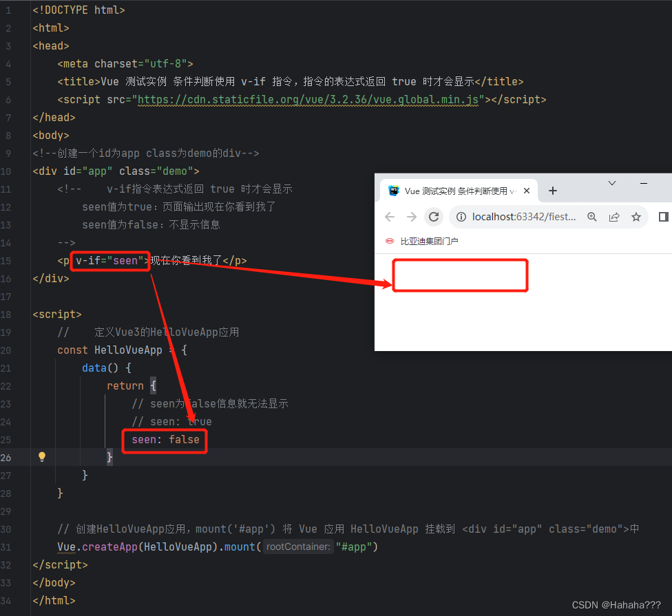Click the rootContainer parameter hint
Image resolution: width=672 pixels, height=616 pixels.
(x=298, y=546)
